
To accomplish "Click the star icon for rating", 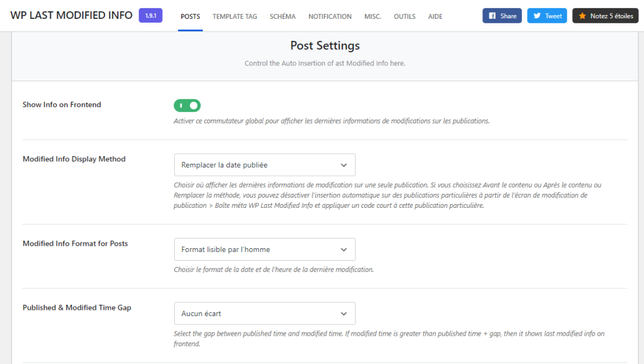I will click(582, 16).
